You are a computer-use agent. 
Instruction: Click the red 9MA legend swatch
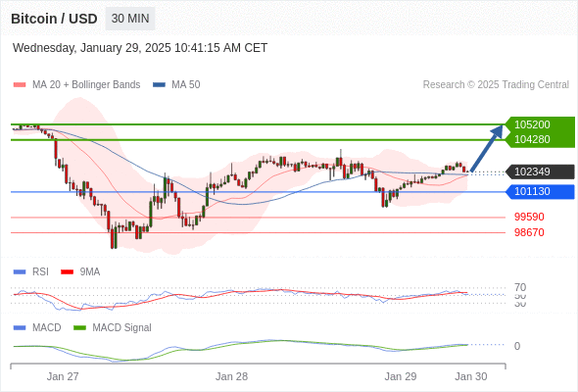pyautogui.click(x=67, y=272)
